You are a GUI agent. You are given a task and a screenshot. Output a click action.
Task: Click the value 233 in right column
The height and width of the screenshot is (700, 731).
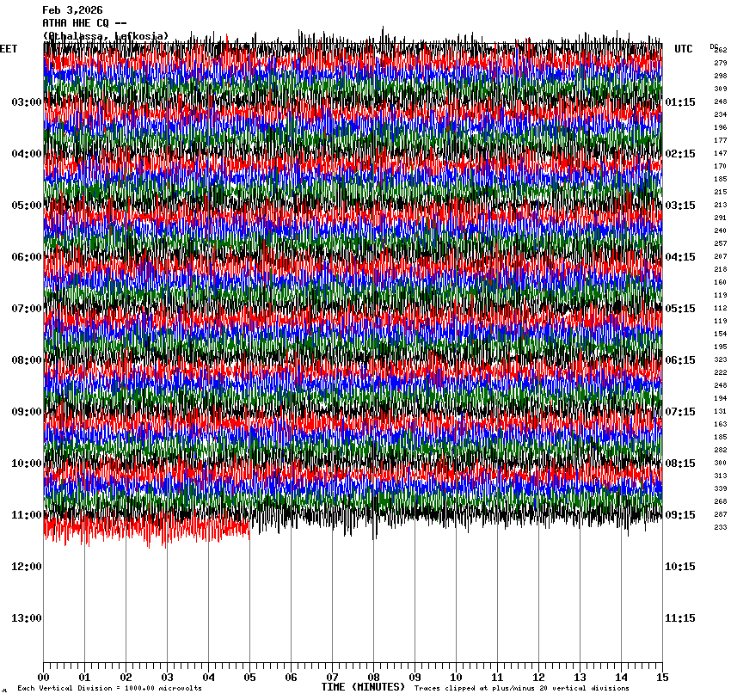[720, 527]
